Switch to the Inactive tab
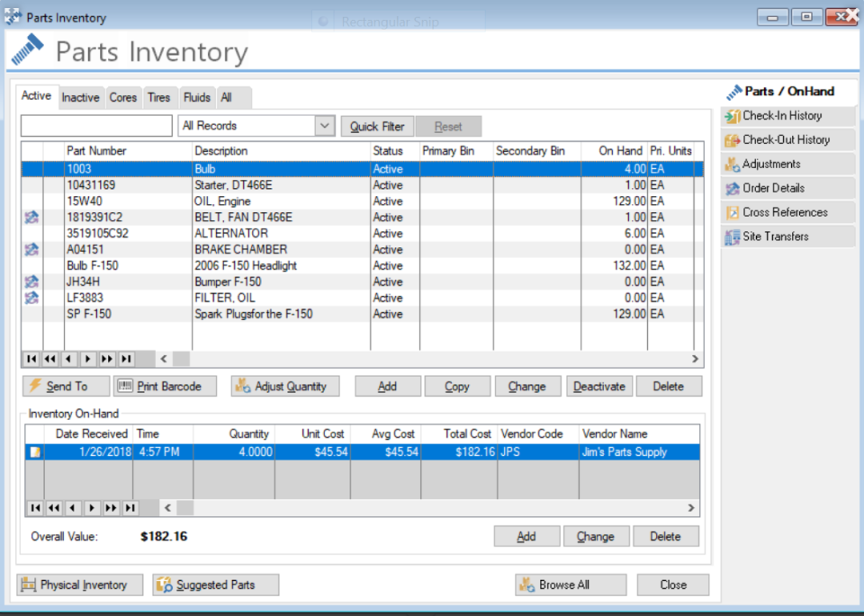Viewport: 864px width, 616px height. 80,97
